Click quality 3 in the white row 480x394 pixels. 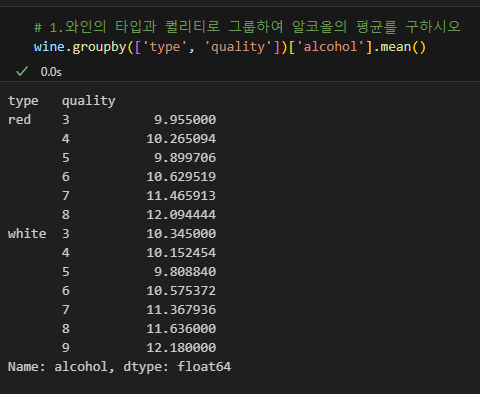point(66,234)
